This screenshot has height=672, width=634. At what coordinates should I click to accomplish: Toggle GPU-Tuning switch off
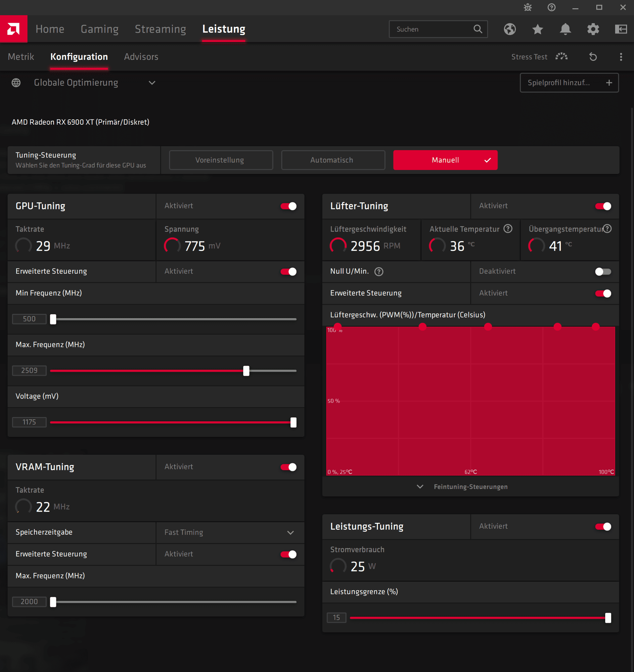click(x=289, y=206)
